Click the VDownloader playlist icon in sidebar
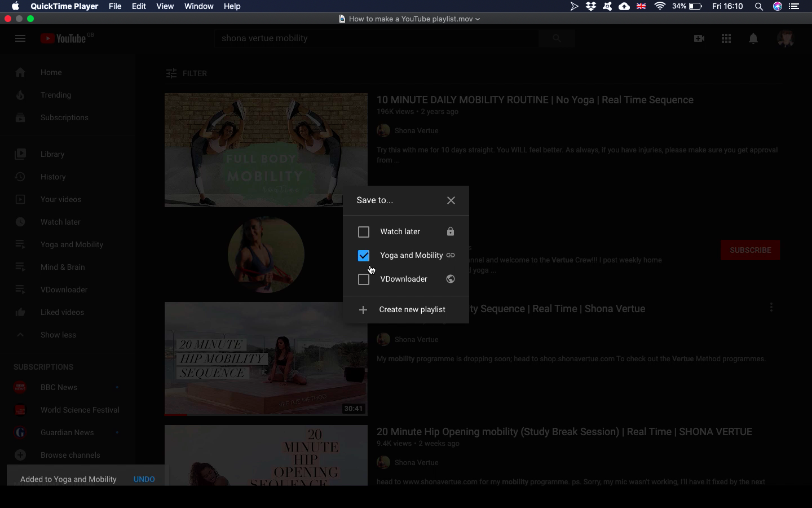Image resolution: width=812 pixels, height=508 pixels. 20,290
